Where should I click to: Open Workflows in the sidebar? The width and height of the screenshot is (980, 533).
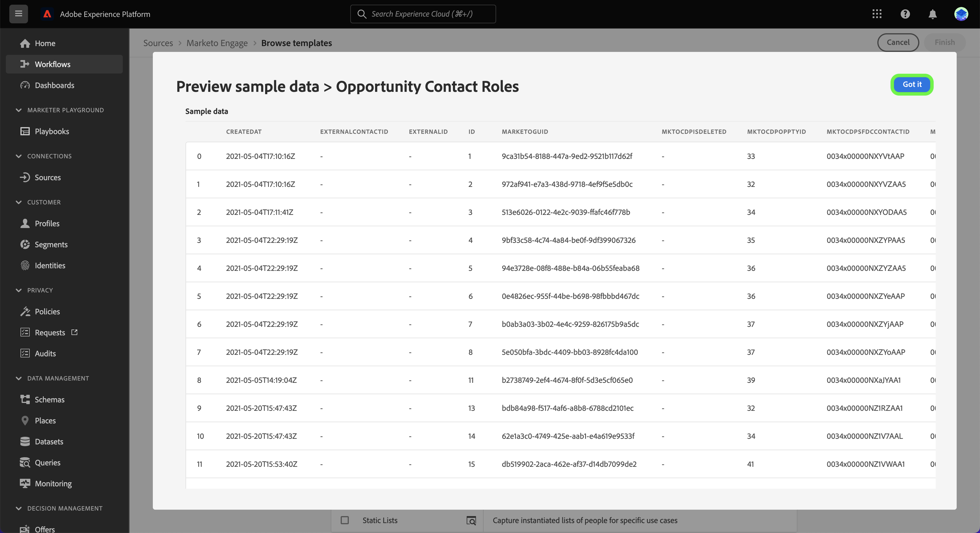[x=52, y=64]
